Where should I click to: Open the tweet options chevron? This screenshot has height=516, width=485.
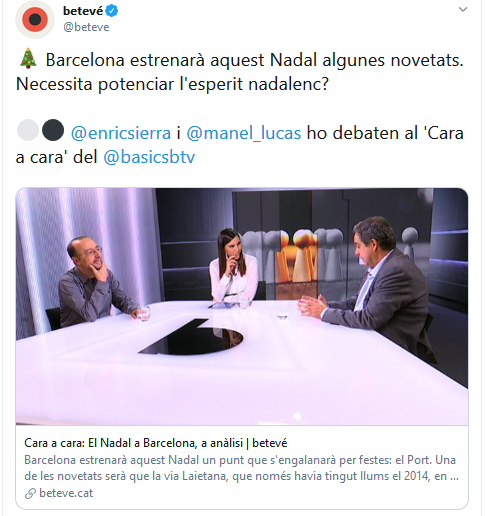463,9
